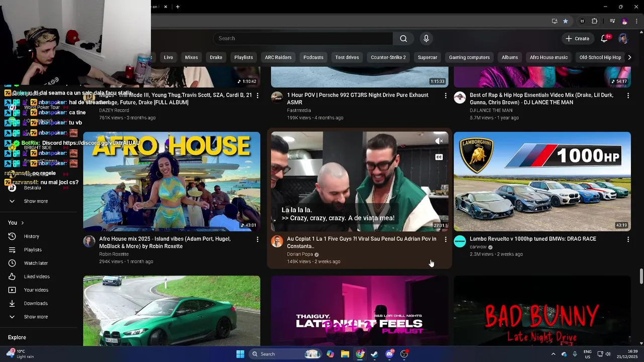Open the Late Night Feels playlist thumbnail

point(360,311)
